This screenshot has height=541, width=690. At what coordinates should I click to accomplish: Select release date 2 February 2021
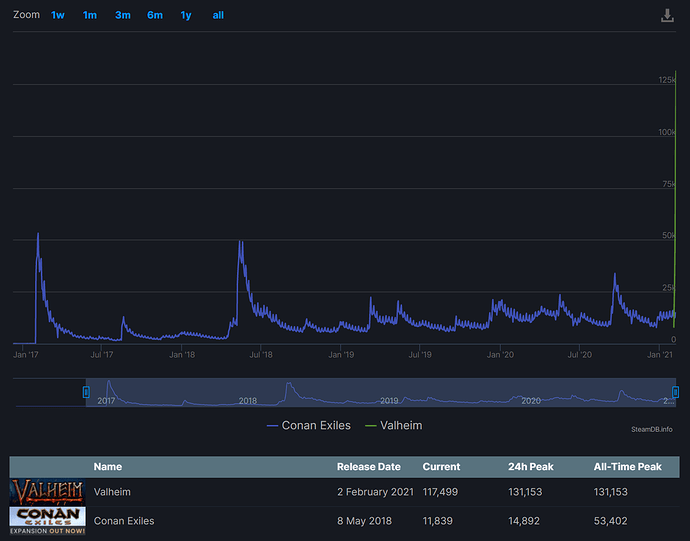tap(375, 492)
